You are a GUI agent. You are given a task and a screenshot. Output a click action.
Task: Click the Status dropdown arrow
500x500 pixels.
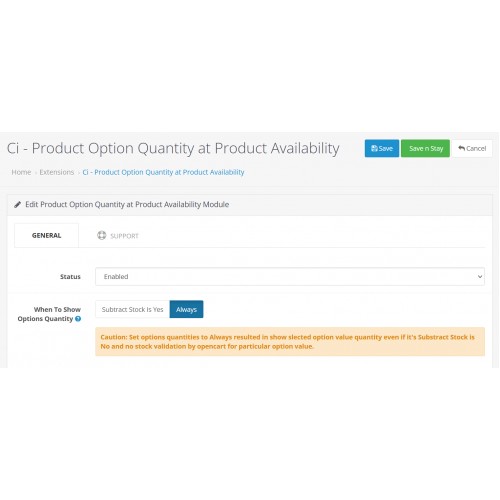(x=480, y=276)
